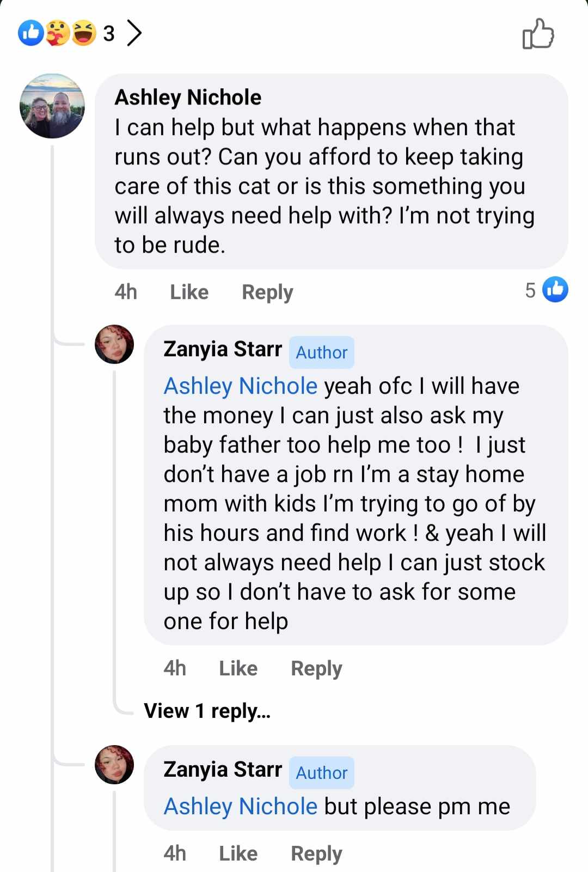Open Ashley Nichole's profile picture
588x872 pixels.
tap(52, 106)
